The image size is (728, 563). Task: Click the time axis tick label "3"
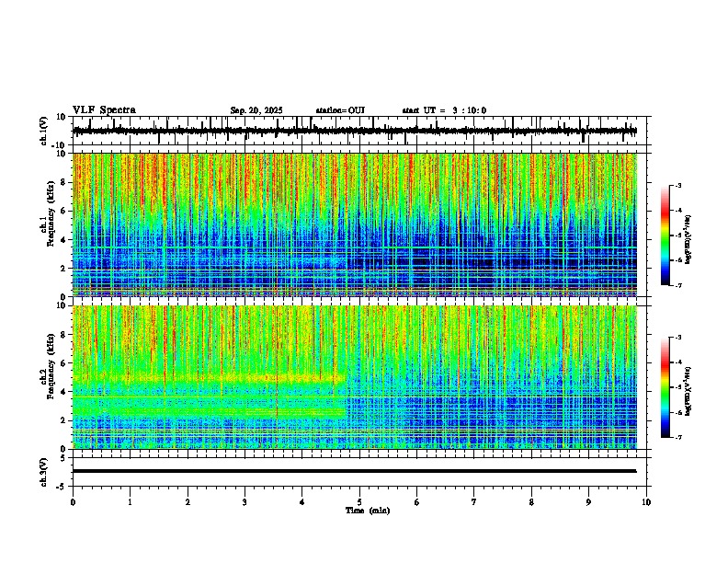click(x=245, y=502)
